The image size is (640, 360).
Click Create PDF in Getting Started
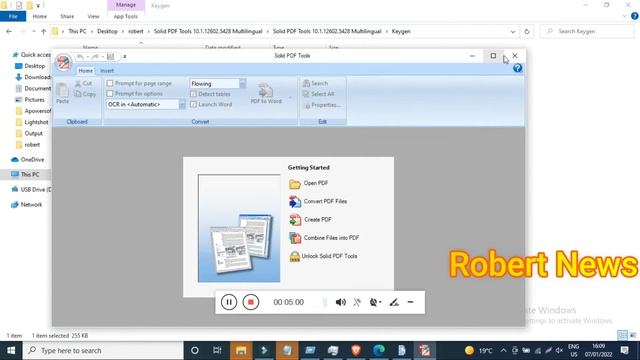tap(318, 220)
